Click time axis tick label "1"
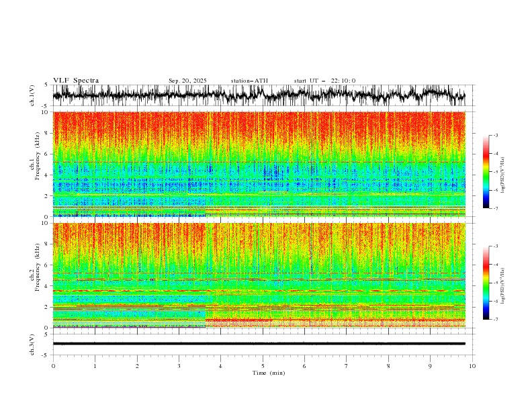The image size is (532, 411). coord(95,366)
